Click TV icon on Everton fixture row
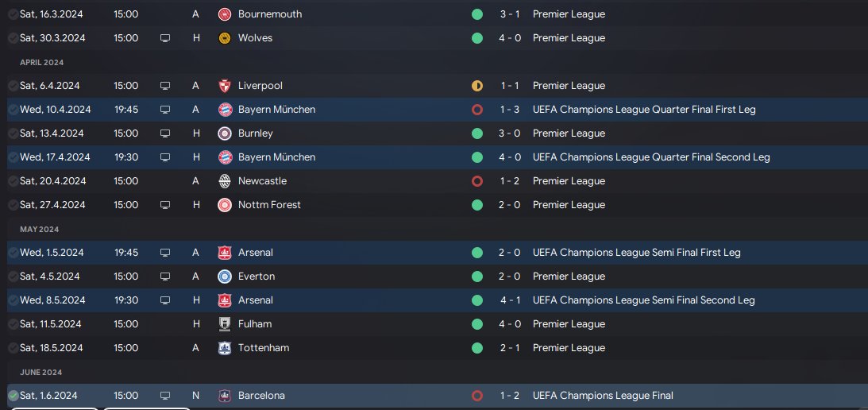This screenshot has width=868, height=410. pyautogui.click(x=165, y=277)
